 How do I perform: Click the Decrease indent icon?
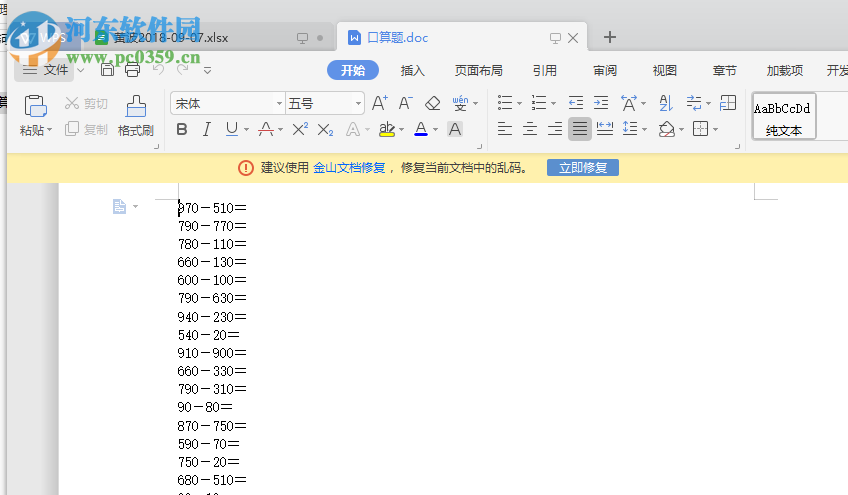pos(575,103)
